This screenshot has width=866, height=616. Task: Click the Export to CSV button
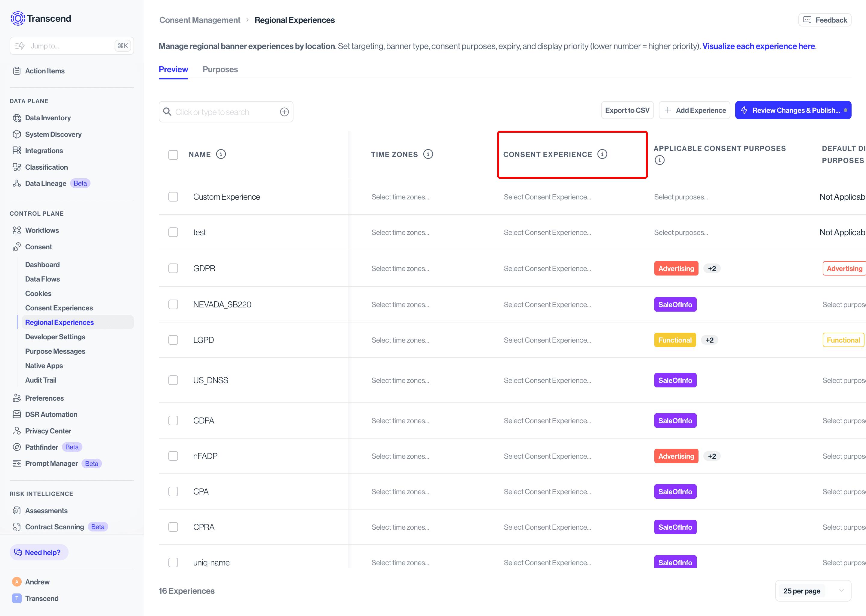(627, 110)
